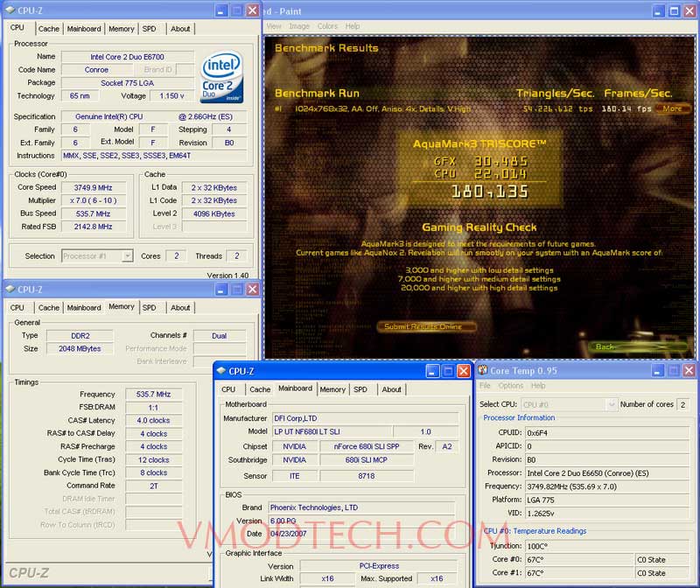Open the Processor #1 selection dropdown
Screen dimensions: 700x588
coord(128,255)
